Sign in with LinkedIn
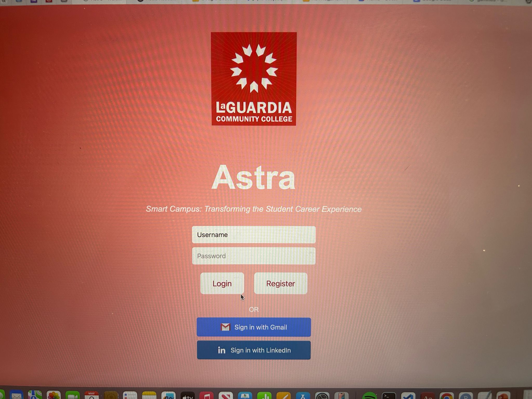 (254, 350)
